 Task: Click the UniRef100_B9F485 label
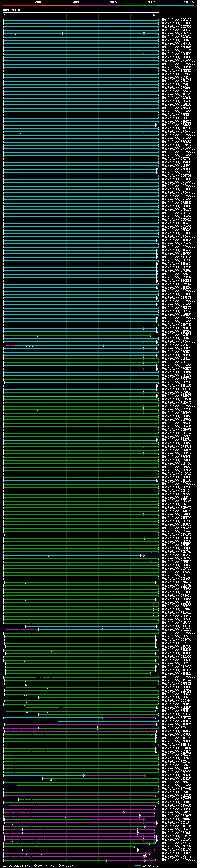[x=177, y=43]
